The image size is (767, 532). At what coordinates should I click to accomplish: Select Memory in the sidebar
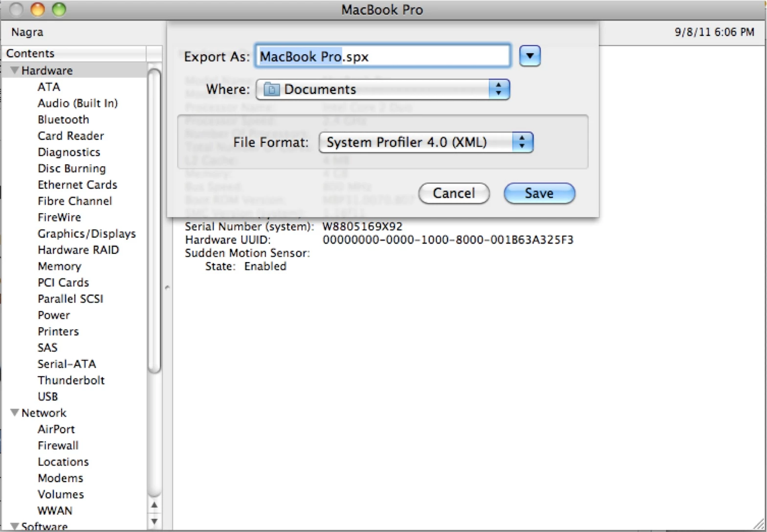[x=60, y=266]
